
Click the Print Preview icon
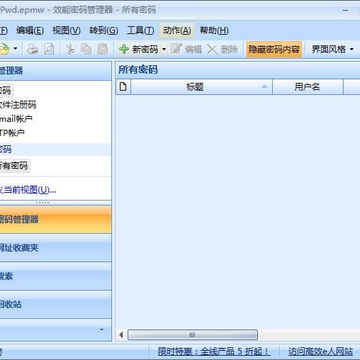pos(49,49)
